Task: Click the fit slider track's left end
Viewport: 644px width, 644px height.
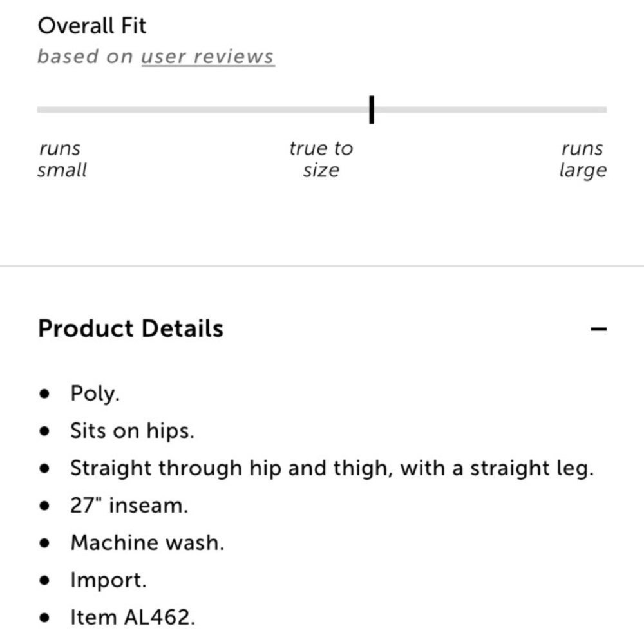Action: click(41, 109)
